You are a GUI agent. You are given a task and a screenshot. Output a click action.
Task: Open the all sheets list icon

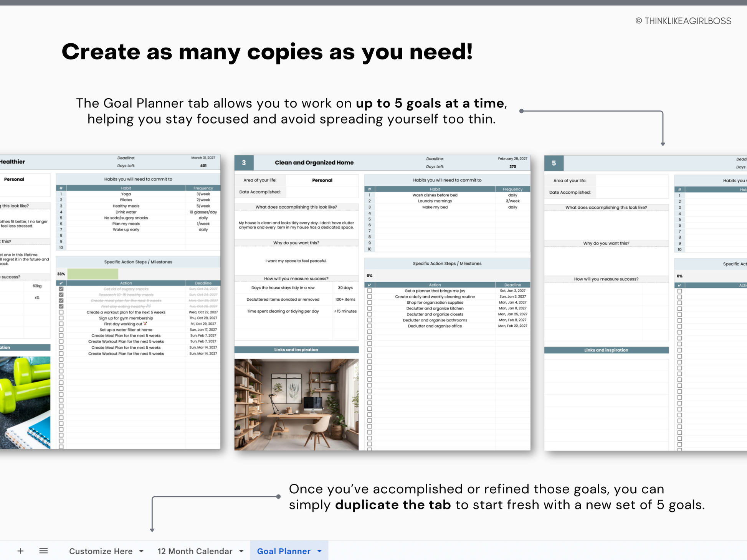43,551
